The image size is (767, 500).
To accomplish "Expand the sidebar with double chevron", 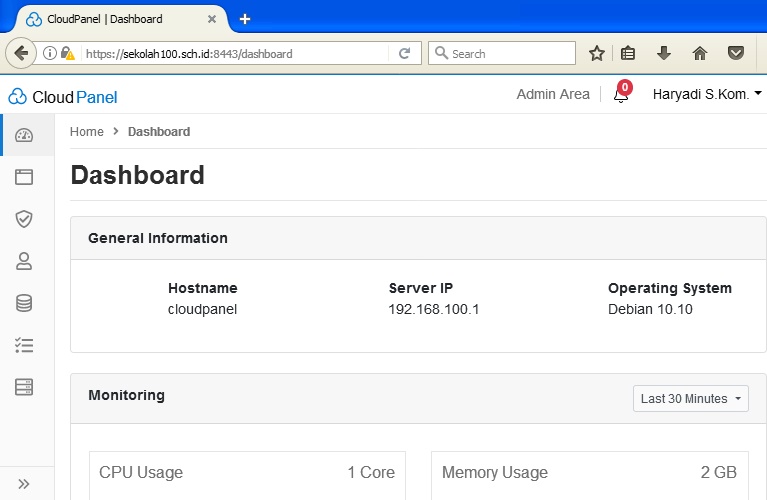I will point(25,484).
